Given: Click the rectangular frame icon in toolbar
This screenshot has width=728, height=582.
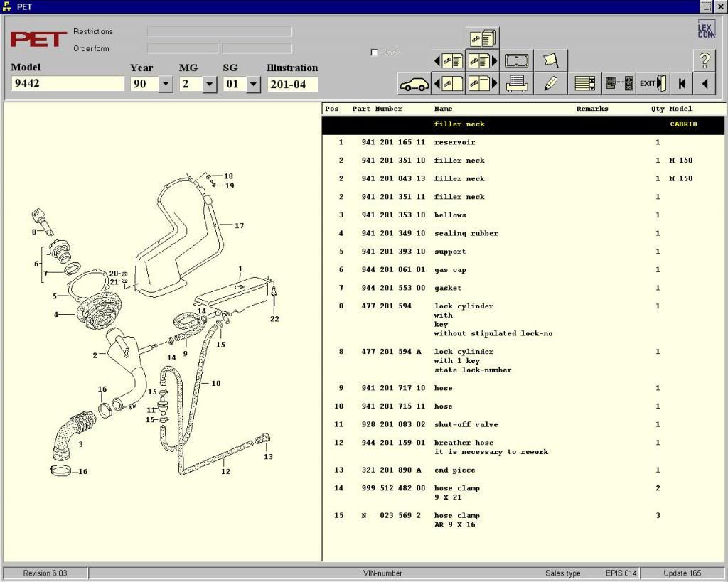Looking at the screenshot, I should 516,60.
